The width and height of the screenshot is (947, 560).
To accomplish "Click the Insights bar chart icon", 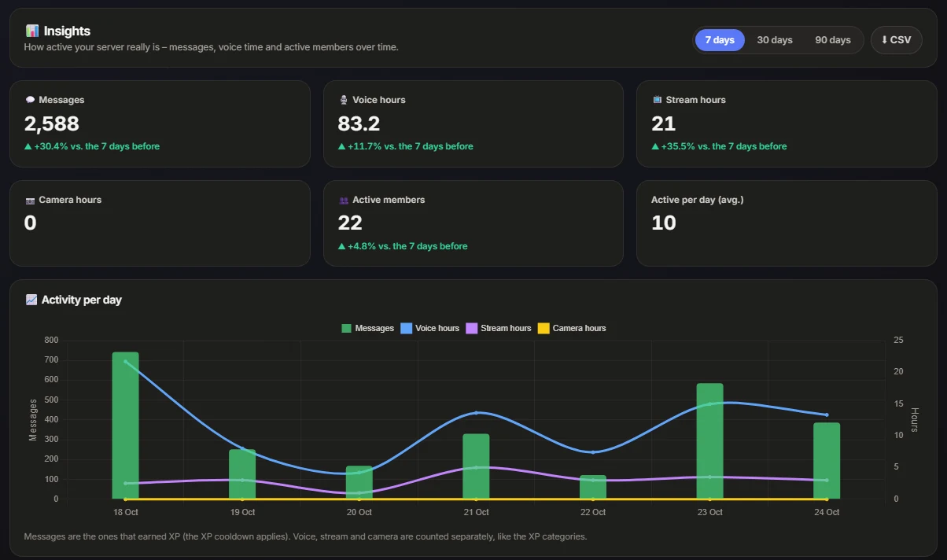I will click(31, 31).
